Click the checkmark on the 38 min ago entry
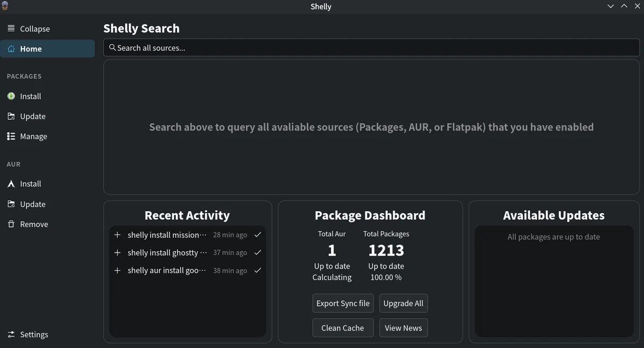Viewport: 644px width, 348px height. (258, 271)
